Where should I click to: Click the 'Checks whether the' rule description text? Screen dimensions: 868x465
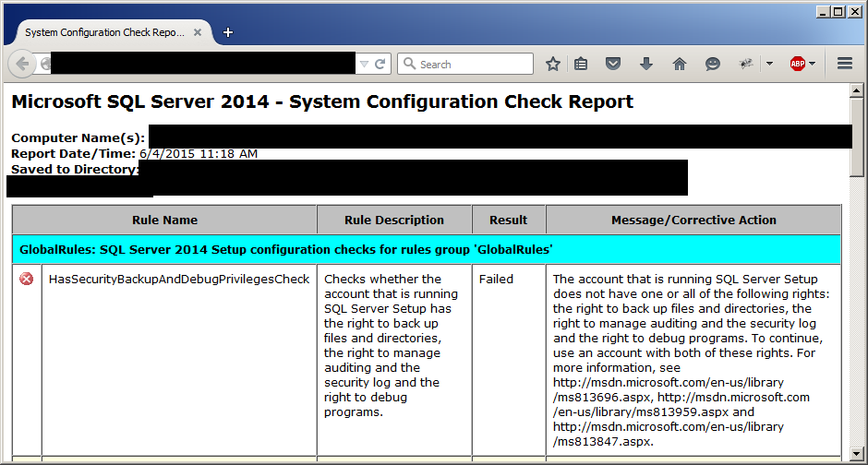click(382, 280)
